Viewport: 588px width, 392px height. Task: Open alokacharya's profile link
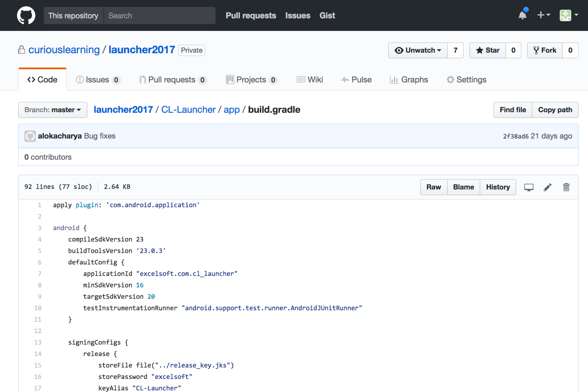[x=60, y=136]
